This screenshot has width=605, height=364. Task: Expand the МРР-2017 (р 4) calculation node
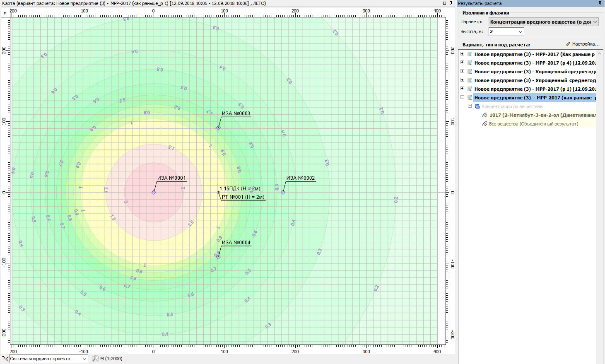[462, 63]
